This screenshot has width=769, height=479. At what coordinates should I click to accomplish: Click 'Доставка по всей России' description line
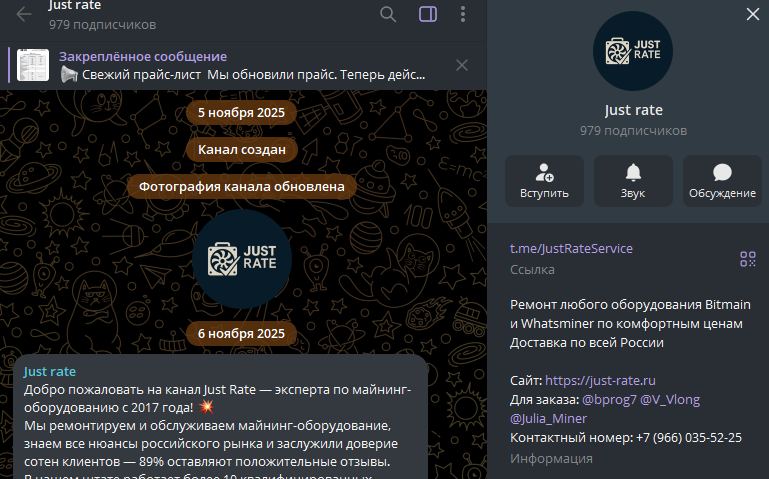[587, 342]
